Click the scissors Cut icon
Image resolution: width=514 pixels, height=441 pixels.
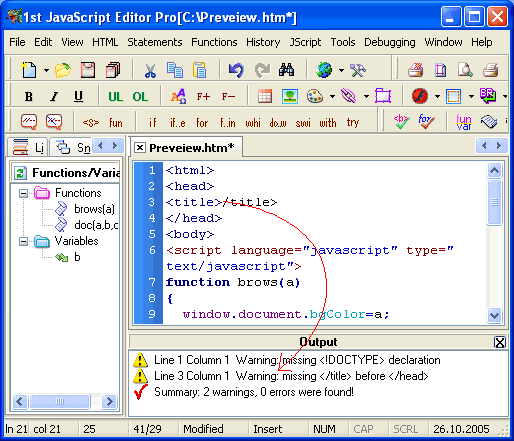(150, 70)
